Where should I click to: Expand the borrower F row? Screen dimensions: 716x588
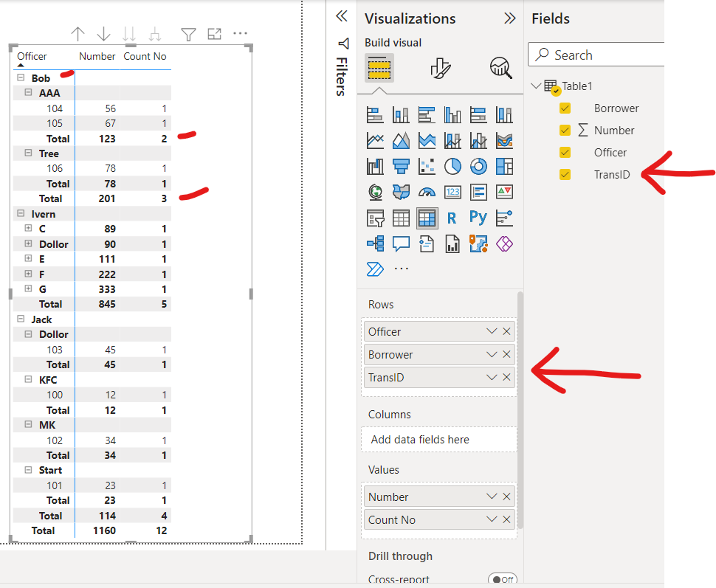point(28,274)
